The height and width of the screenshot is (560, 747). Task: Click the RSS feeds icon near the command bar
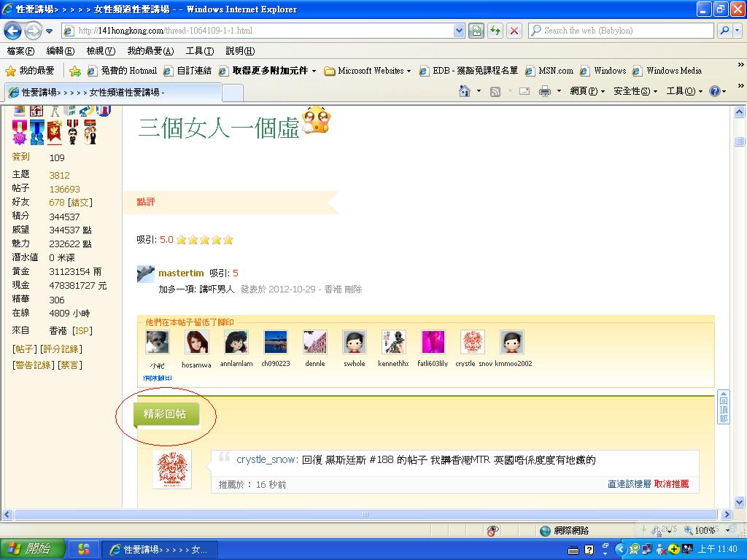pyautogui.click(x=495, y=91)
